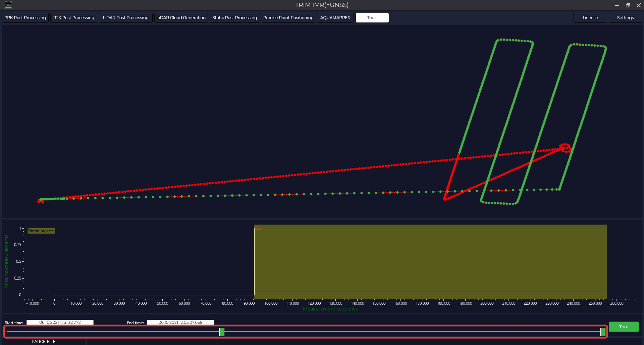
Task: Click the PARCE FILE button
Action: (x=44, y=342)
